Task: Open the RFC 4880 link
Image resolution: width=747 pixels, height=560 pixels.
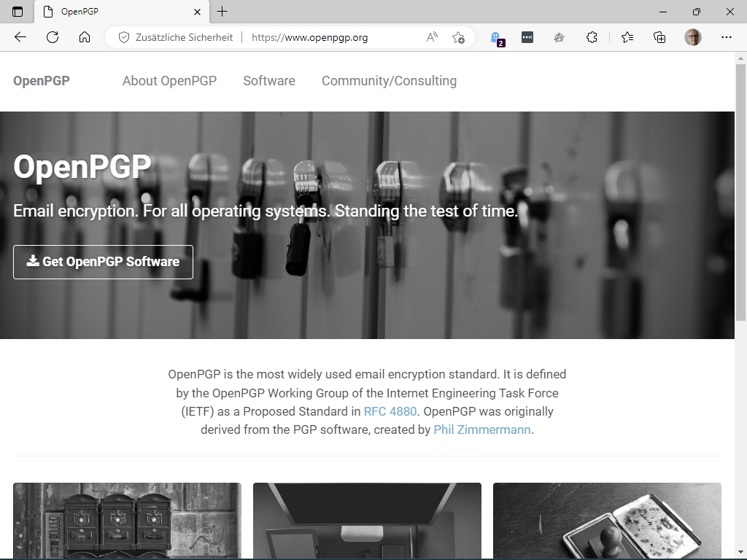Action: (390, 411)
